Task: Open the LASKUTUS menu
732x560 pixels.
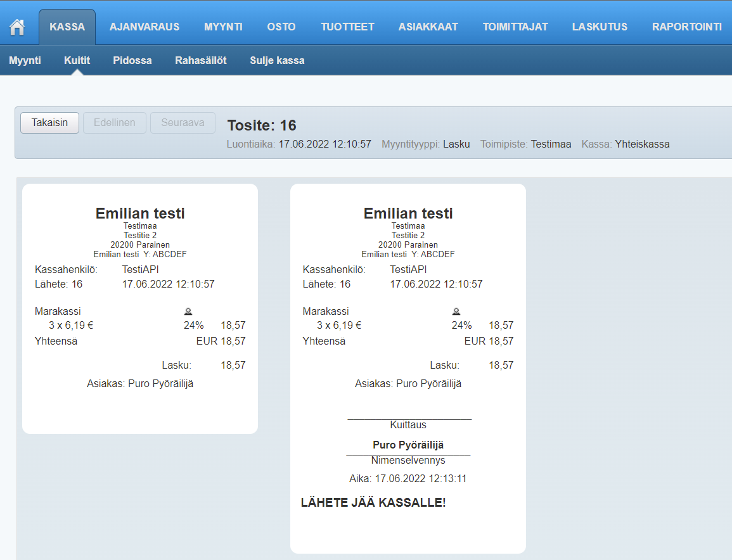Action: click(600, 27)
